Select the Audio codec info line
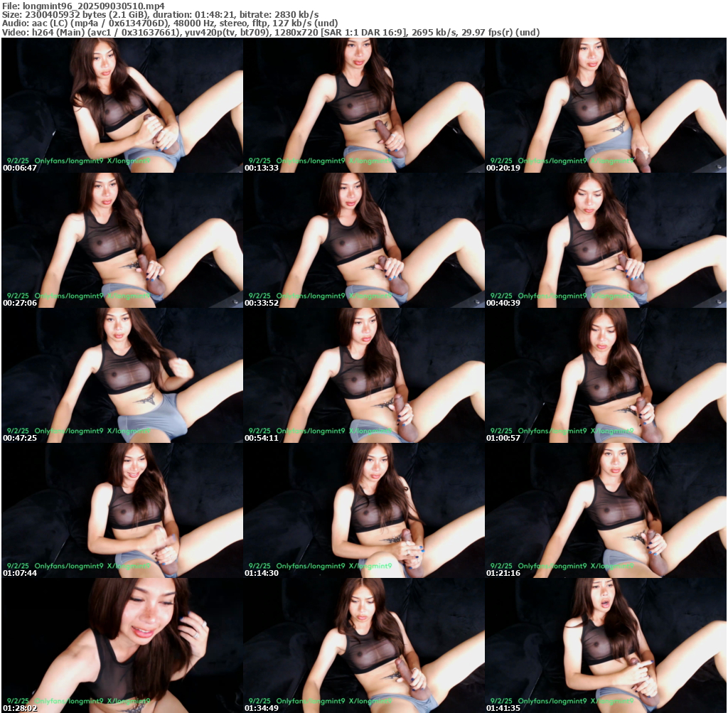The height and width of the screenshot is (713, 728). click(x=169, y=23)
